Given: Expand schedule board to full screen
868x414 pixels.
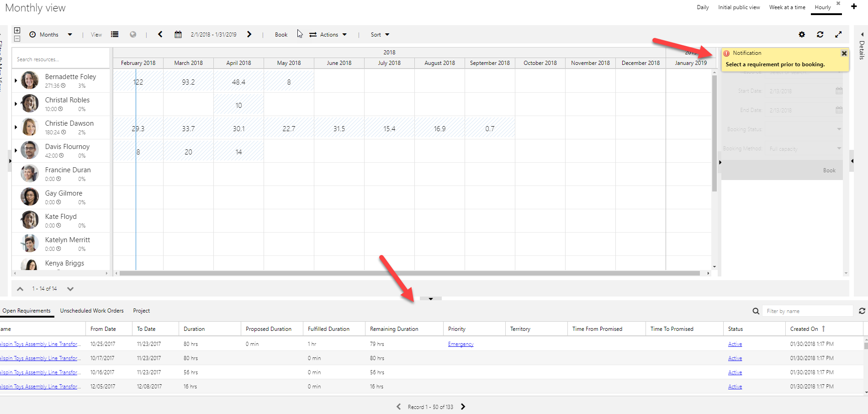Looking at the screenshot, I should tap(838, 35).
